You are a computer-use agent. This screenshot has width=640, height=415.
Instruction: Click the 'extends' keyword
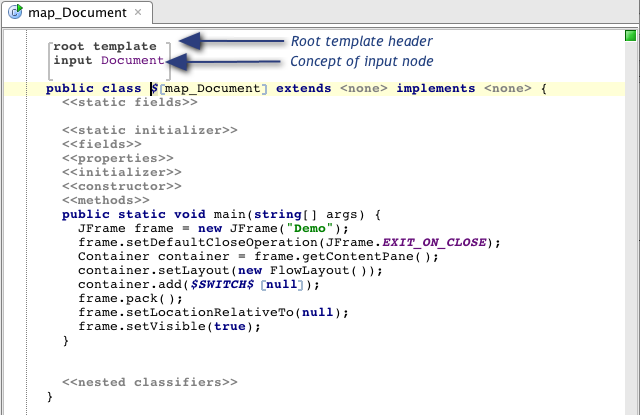point(304,88)
